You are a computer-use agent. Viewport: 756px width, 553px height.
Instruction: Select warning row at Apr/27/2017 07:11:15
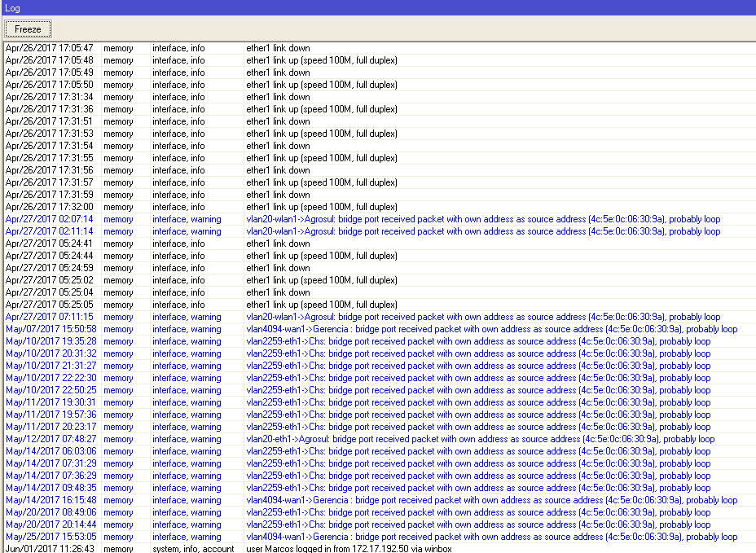coord(380,317)
